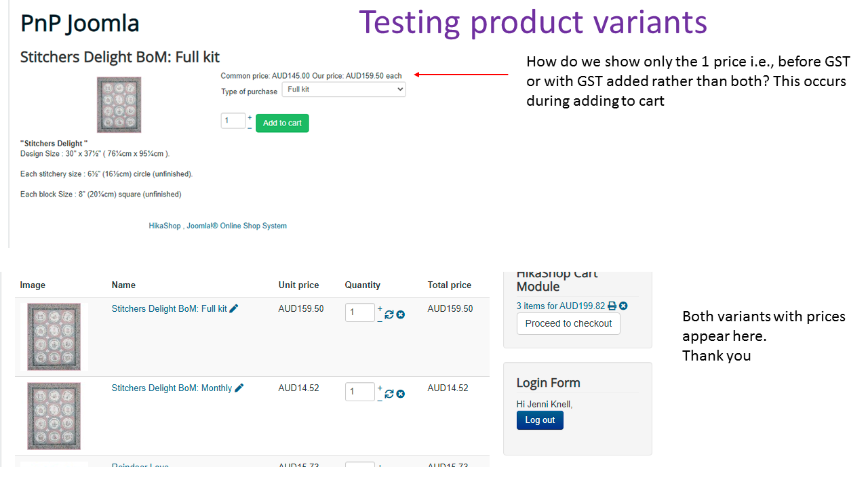
Task: Click quantity field in Full kit row
Action: tap(359, 312)
